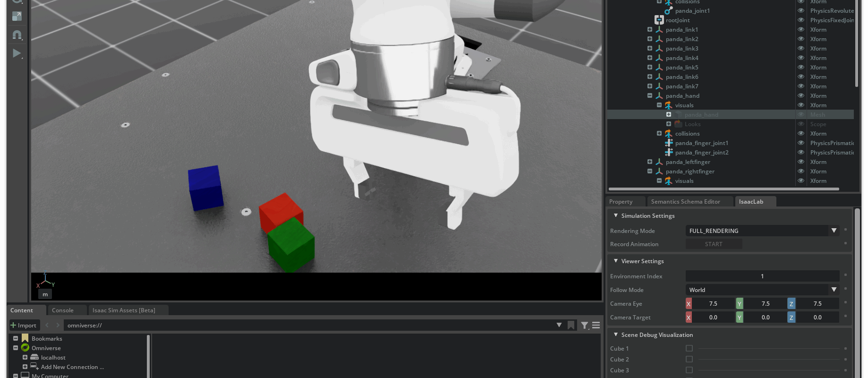Switch to the Console tab

[x=63, y=310]
